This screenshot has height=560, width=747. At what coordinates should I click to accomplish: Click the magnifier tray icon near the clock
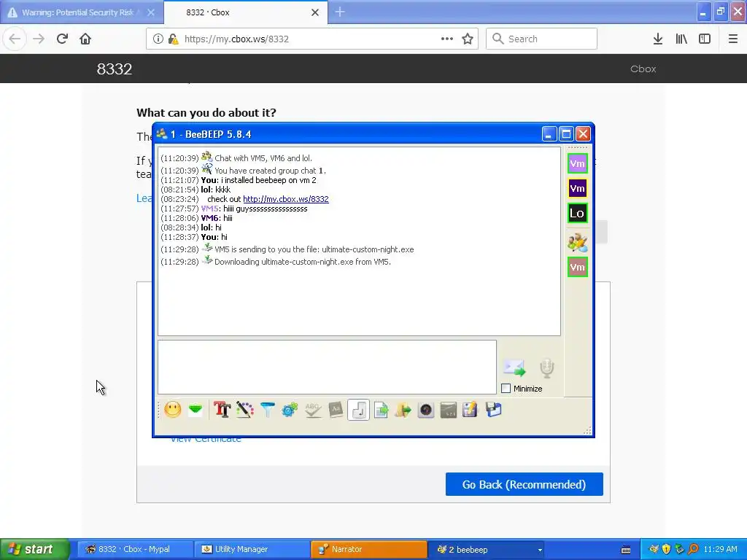point(693,549)
